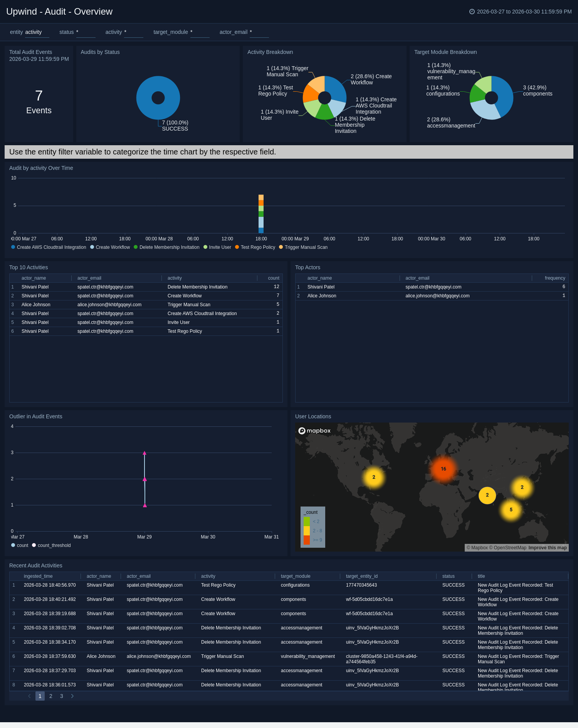
Task: Click the clock icon beside the date range
Action: tap(472, 12)
